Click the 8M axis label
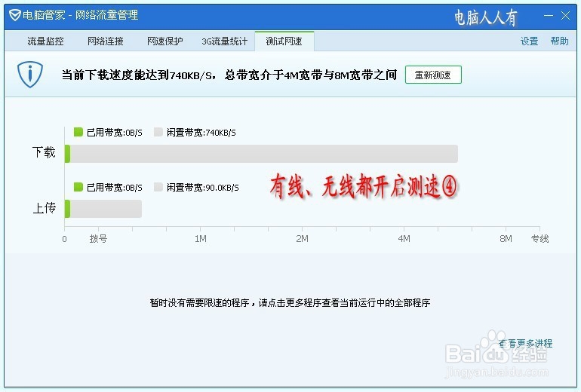581x392 pixels. (x=506, y=239)
